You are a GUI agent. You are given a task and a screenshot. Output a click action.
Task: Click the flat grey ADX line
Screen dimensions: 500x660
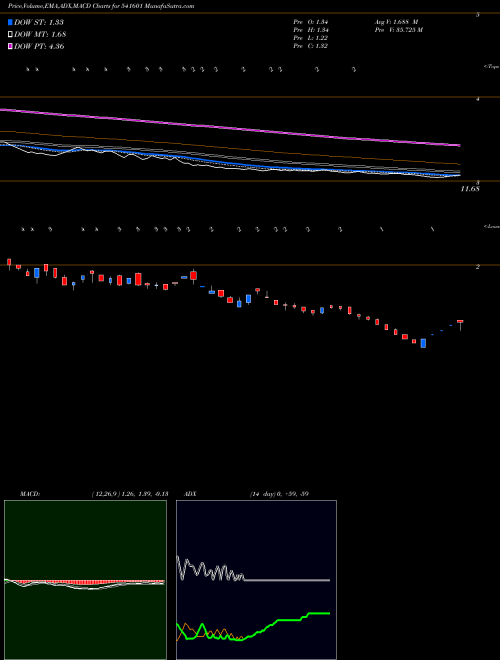pyautogui.click(x=287, y=580)
